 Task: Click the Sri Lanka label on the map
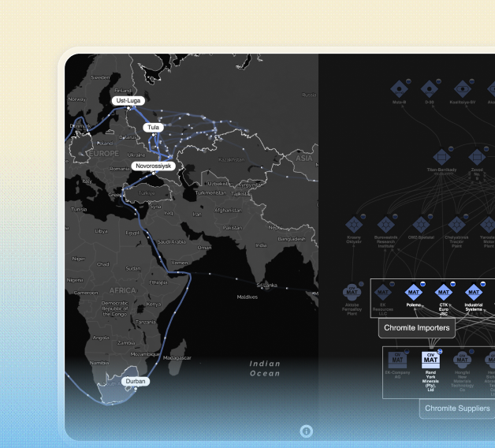click(x=266, y=286)
